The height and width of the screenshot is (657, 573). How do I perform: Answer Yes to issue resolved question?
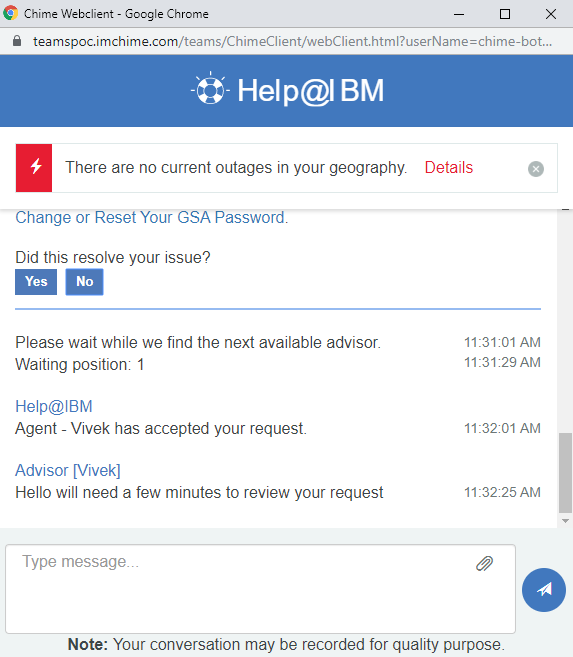[36, 282]
